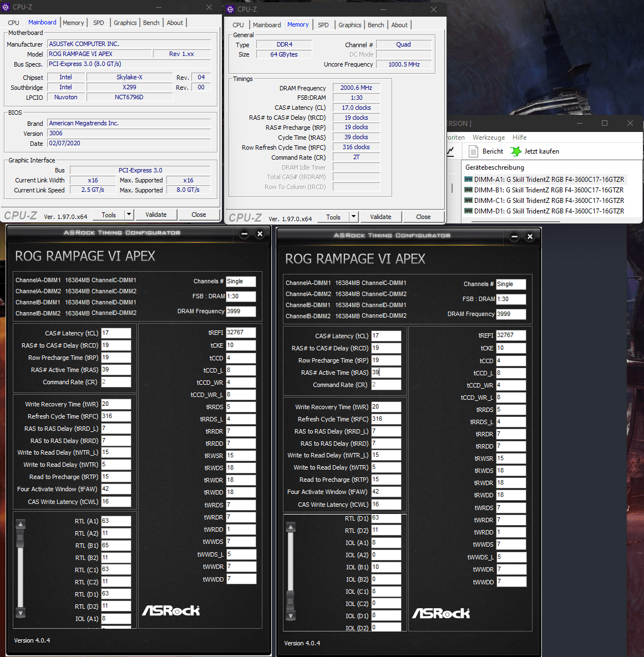The width and height of the screenshot is (644, 657).
Task: Click CAS Write Latency (tCWL) field in right configurator
Action: pos(386,505)
